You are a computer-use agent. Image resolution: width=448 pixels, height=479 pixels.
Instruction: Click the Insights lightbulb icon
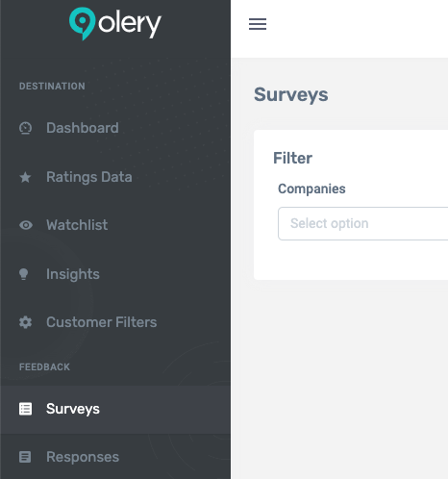[24, 274]
